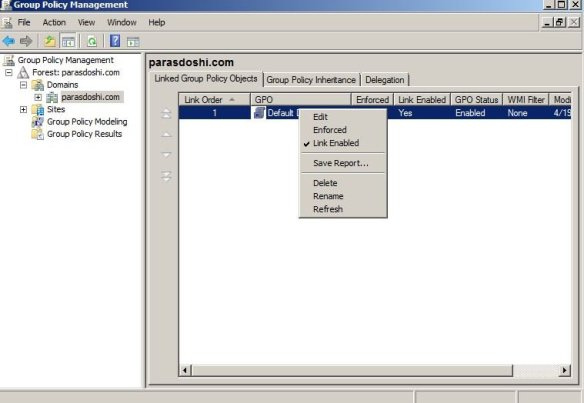Restore down the inner MDI child window

tap(560, 22)
